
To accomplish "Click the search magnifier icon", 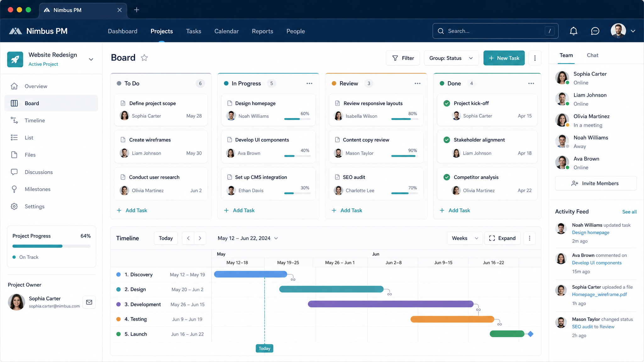I will [441, 31].
